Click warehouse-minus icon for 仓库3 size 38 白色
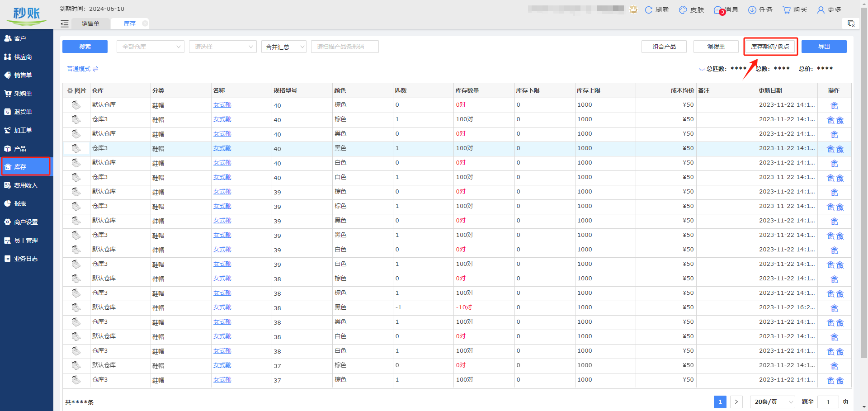This screenshot has width=868, height=411. click(840, 352)
